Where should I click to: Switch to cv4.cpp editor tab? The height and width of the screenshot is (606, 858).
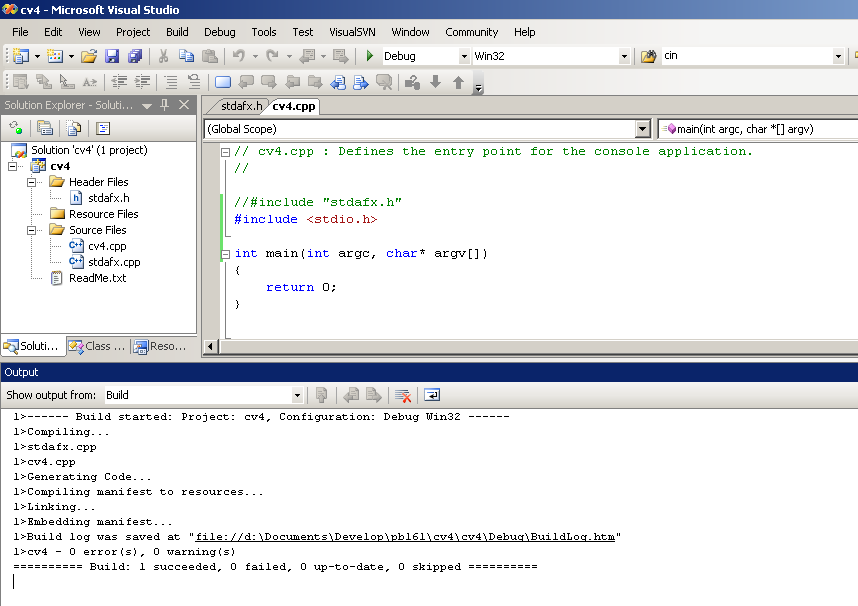(x=294, y=106)
